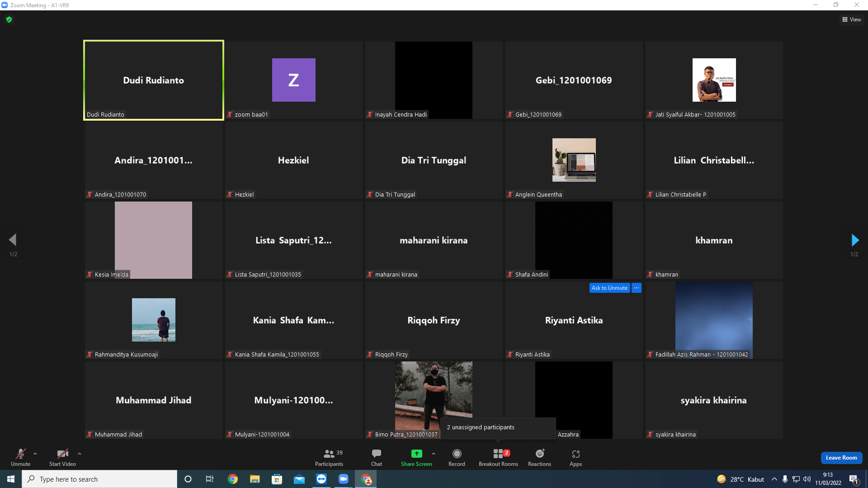
Task: Click Jati Syaiful Akbar's profile picture
Action: (714, 80)
